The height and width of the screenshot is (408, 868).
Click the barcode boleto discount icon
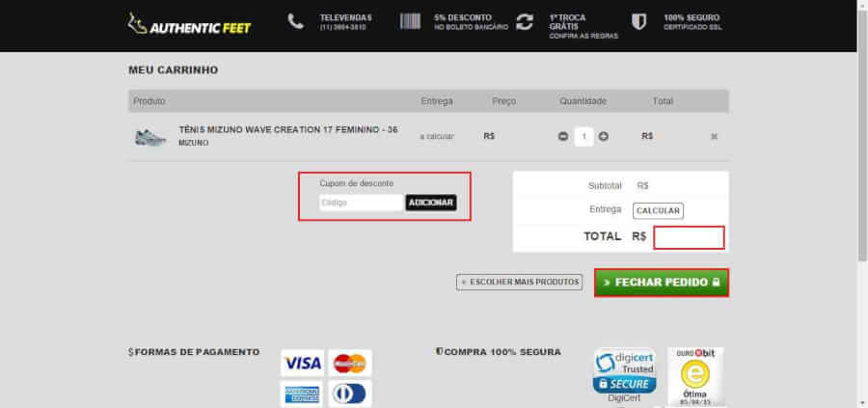coord(410,22)
